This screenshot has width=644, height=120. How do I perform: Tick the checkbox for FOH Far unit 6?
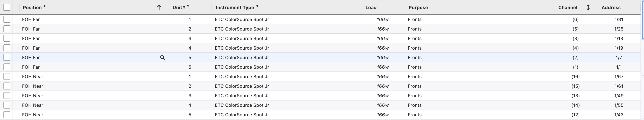click(7, 67)
